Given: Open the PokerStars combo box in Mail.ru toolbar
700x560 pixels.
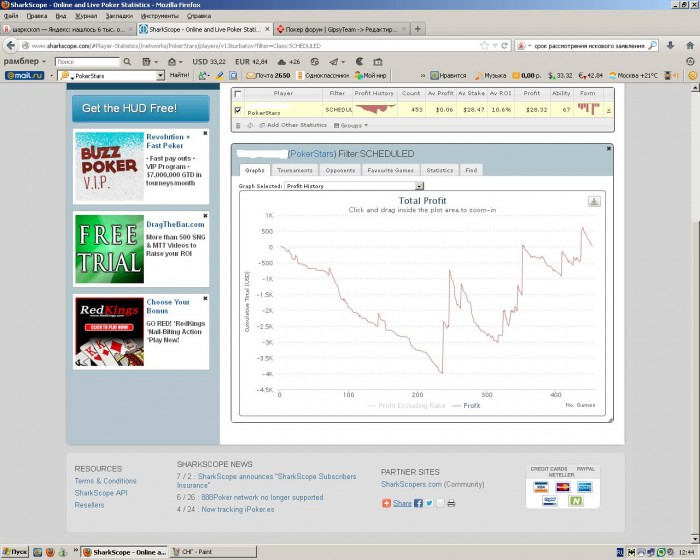Looking at the screenshot, I should coord(111,76).
